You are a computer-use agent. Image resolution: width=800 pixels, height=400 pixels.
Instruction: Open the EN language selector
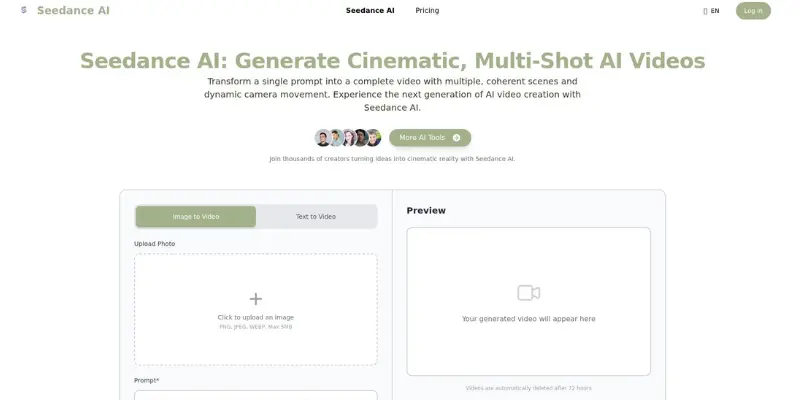tap(711, 11)
